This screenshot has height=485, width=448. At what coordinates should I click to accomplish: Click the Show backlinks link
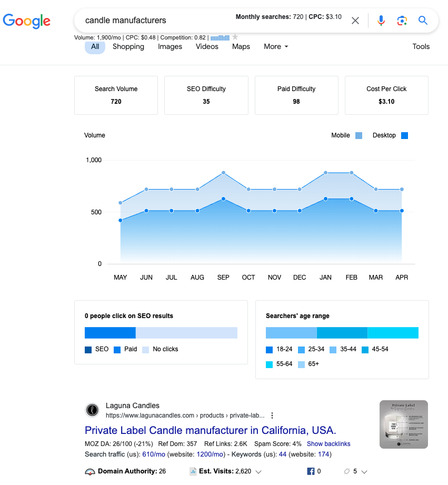pyautogui.click(x=328, y=444)
